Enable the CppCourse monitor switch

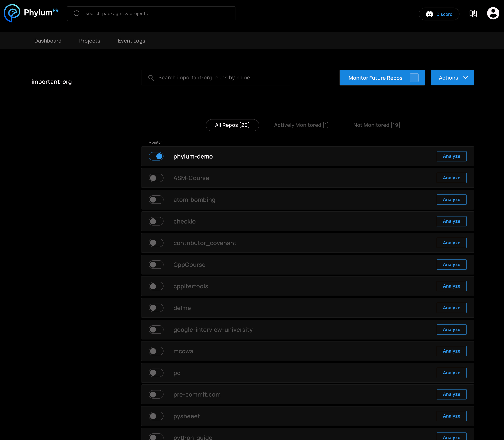pos(156,264)
